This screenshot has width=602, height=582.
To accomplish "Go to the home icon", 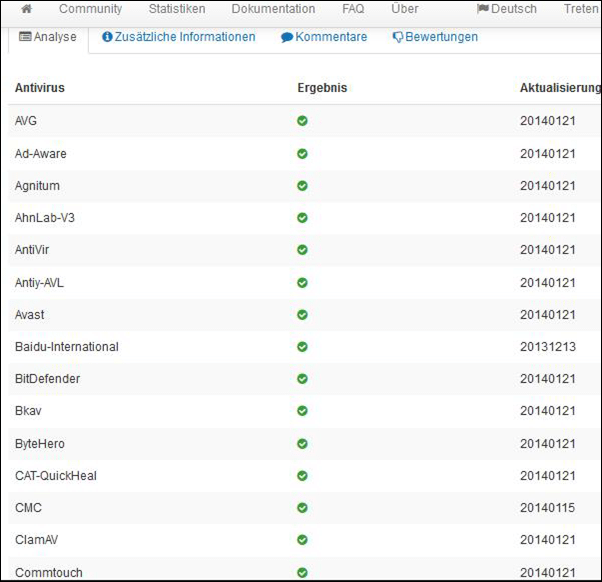I will click(x=26, y=8).
